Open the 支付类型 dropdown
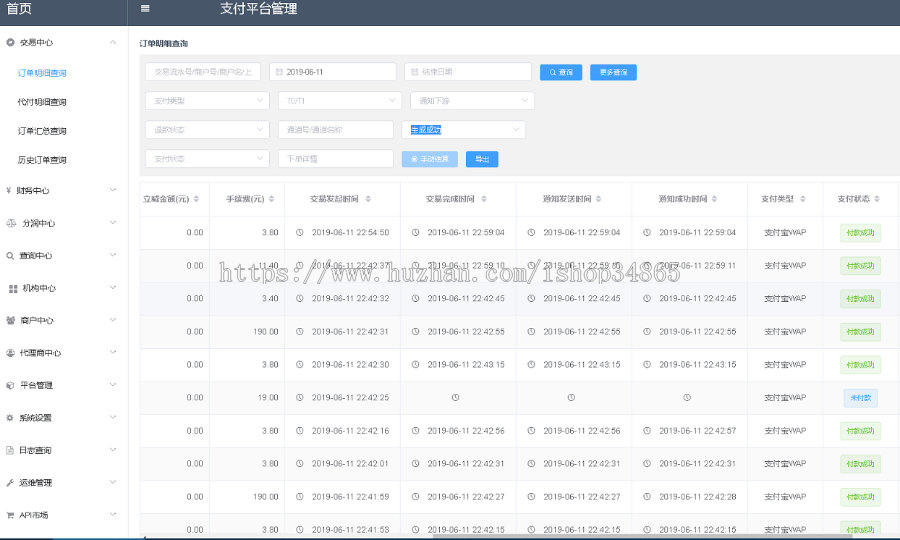900x540 pixels. [207, 100]
